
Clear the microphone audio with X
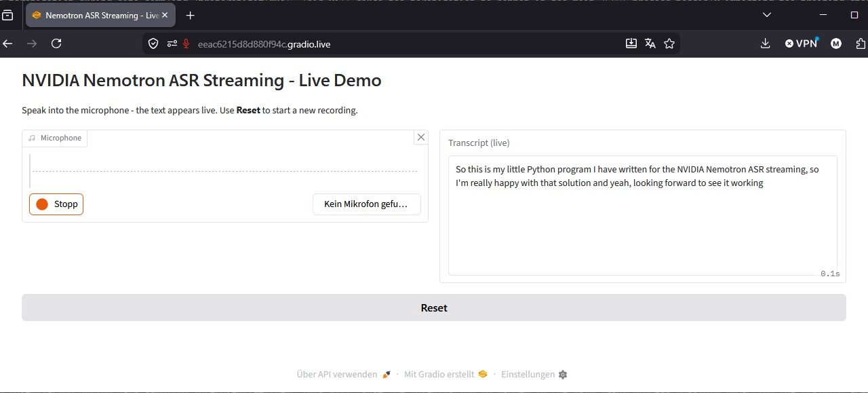421,137
